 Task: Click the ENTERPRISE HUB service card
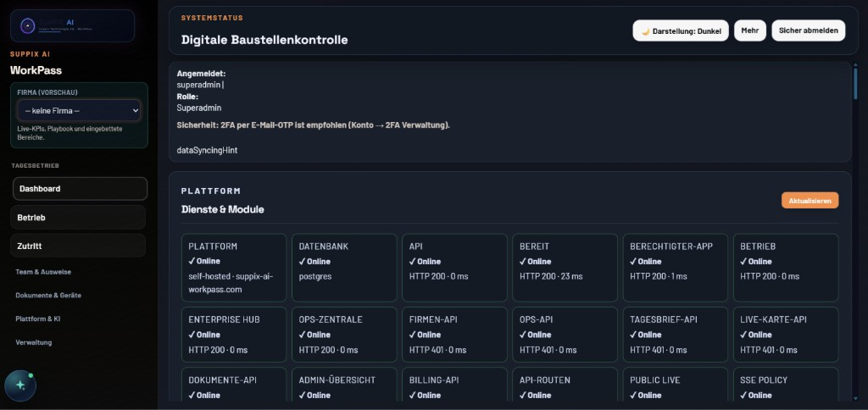[x=234, y=335]
